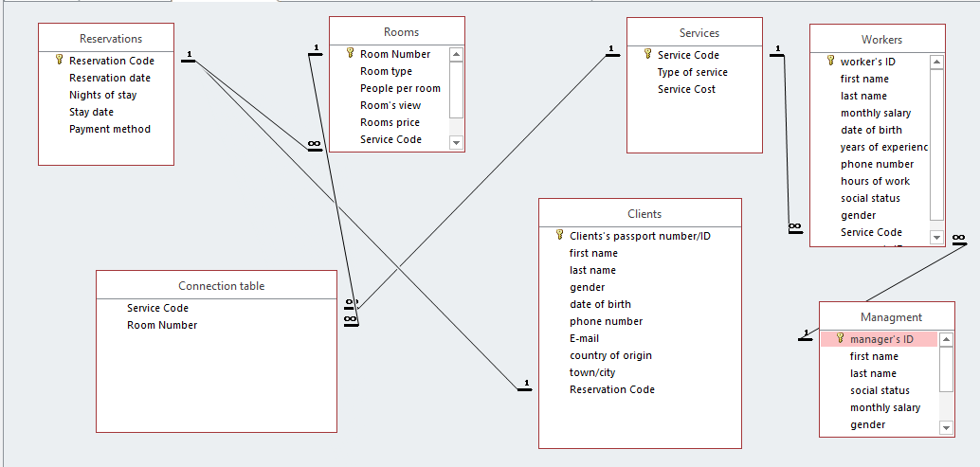Select monthly salary field in Workers table

pos(875,113)
